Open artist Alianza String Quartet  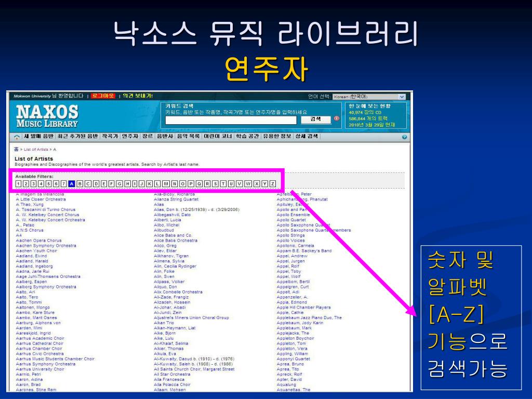tap(176, 199)
